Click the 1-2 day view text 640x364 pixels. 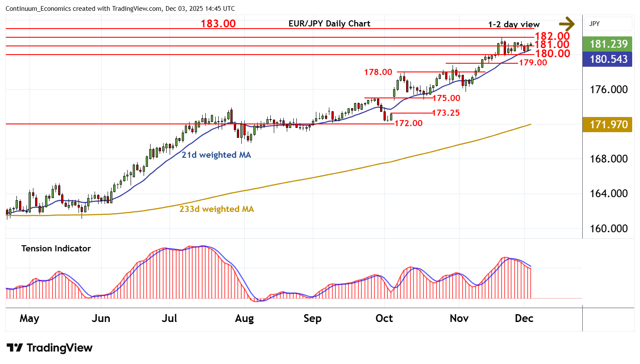(514, 25)
